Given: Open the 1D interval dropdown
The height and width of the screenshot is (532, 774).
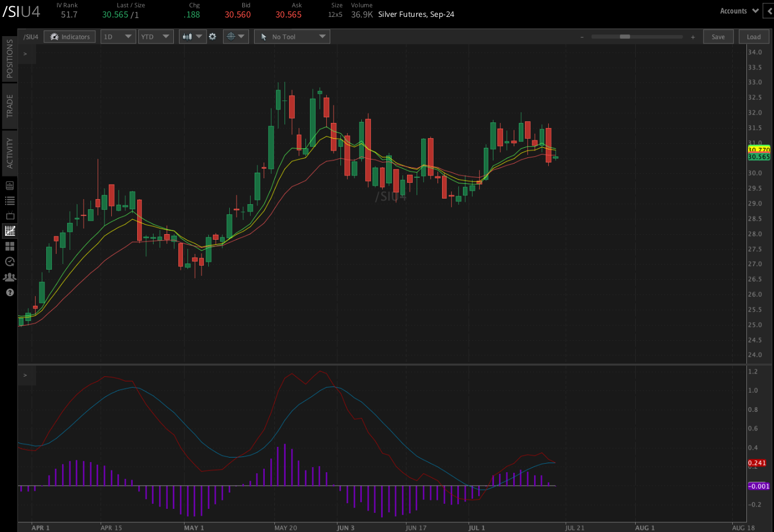Looking at the screenshot, I should pyautogui.click(x=118, y=37).
